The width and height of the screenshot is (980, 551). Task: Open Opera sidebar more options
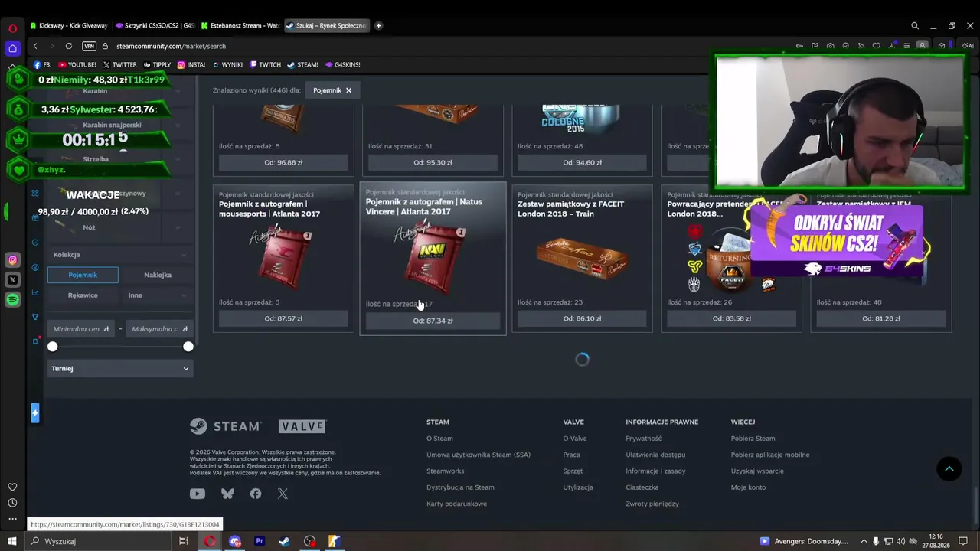pyautogui.click(x=12, y=519)
